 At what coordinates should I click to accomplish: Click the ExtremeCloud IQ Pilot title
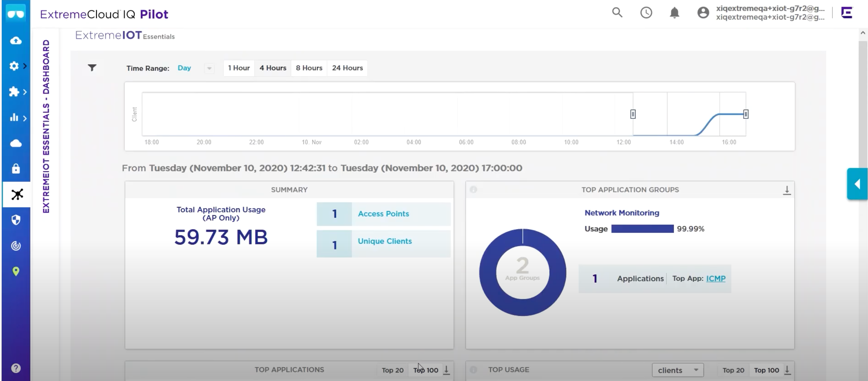pos(104,14)
